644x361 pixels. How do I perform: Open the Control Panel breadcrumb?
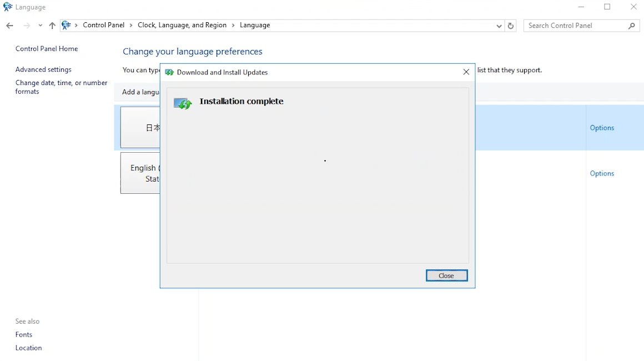[x=103, y=25]
